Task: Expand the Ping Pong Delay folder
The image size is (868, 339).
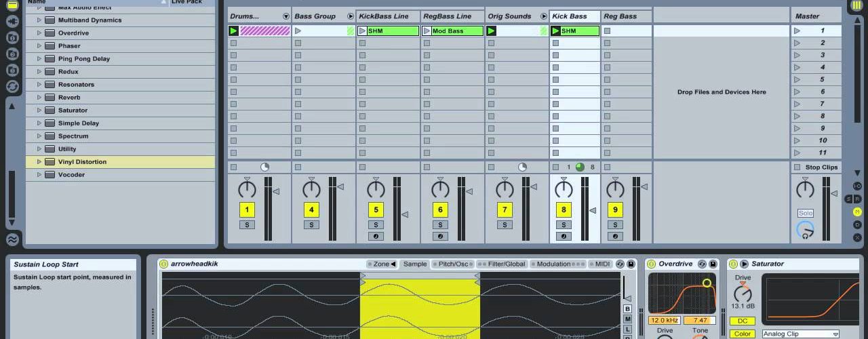Action: [x=39, y=59]
